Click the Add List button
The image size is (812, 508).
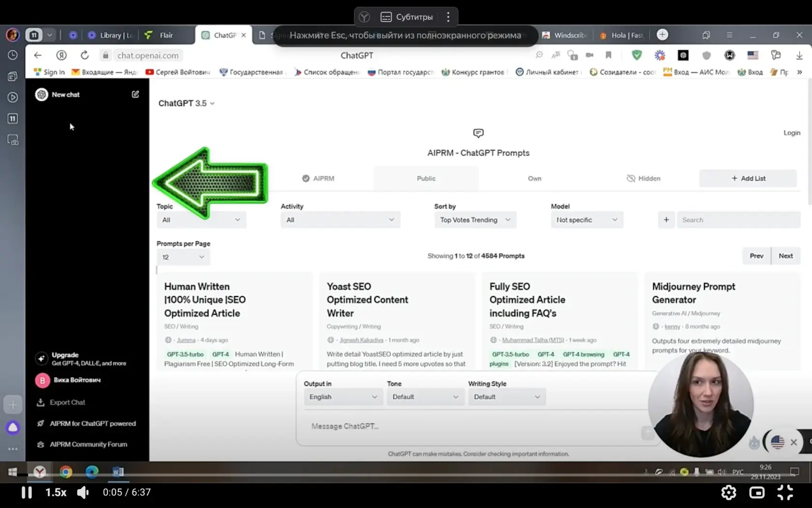tap(748, 179)
